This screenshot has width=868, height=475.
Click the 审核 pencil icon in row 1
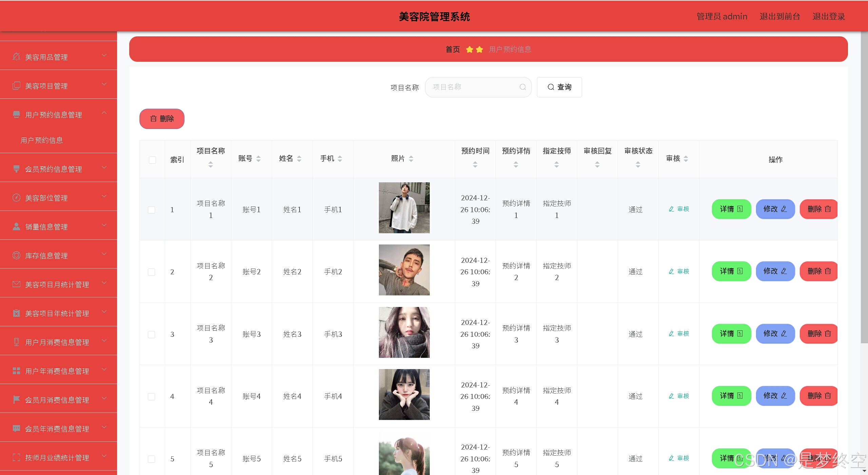click(671, 209)
